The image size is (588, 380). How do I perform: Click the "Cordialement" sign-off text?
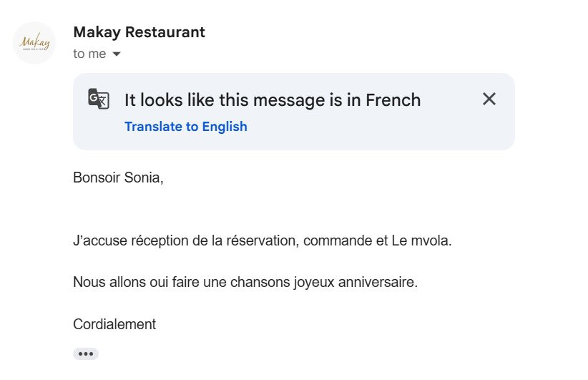[x=114, y=324]
